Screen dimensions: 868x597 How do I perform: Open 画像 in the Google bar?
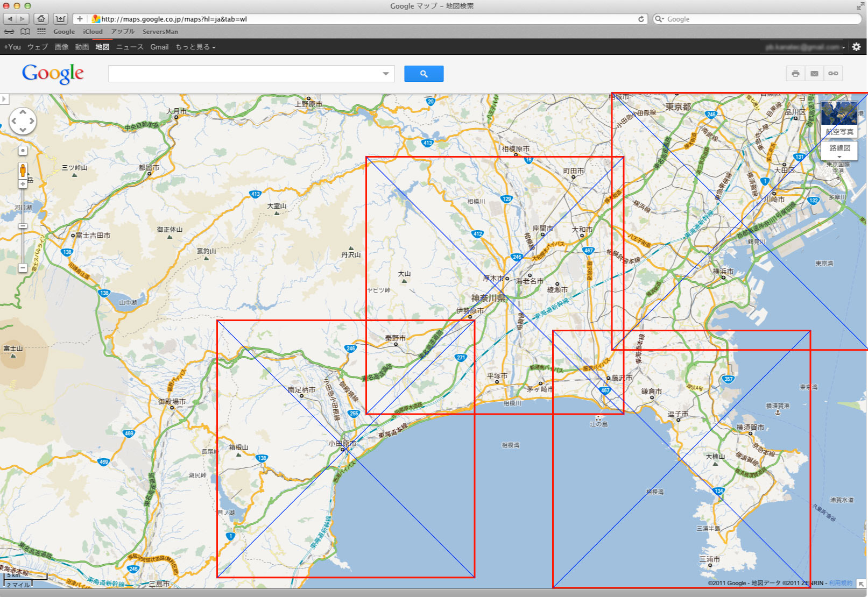tap(61, 47)
